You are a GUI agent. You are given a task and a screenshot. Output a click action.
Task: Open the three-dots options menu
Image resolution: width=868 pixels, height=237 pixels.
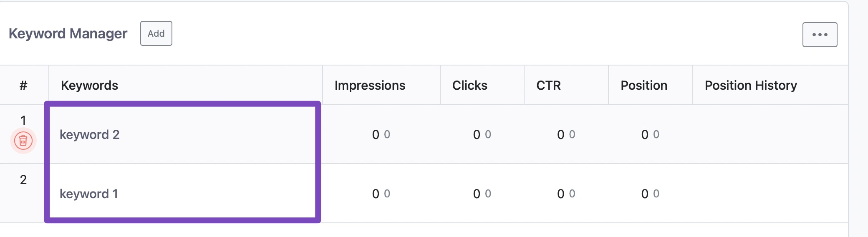[x=820, y=35]
